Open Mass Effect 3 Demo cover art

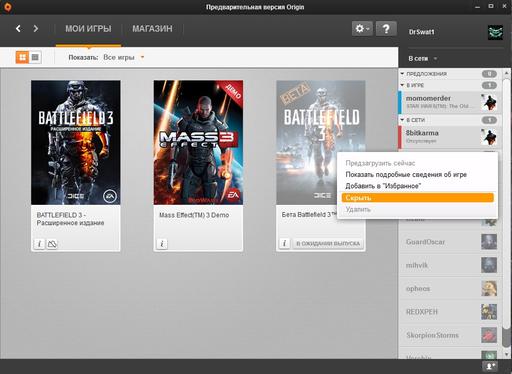(198, 142)
